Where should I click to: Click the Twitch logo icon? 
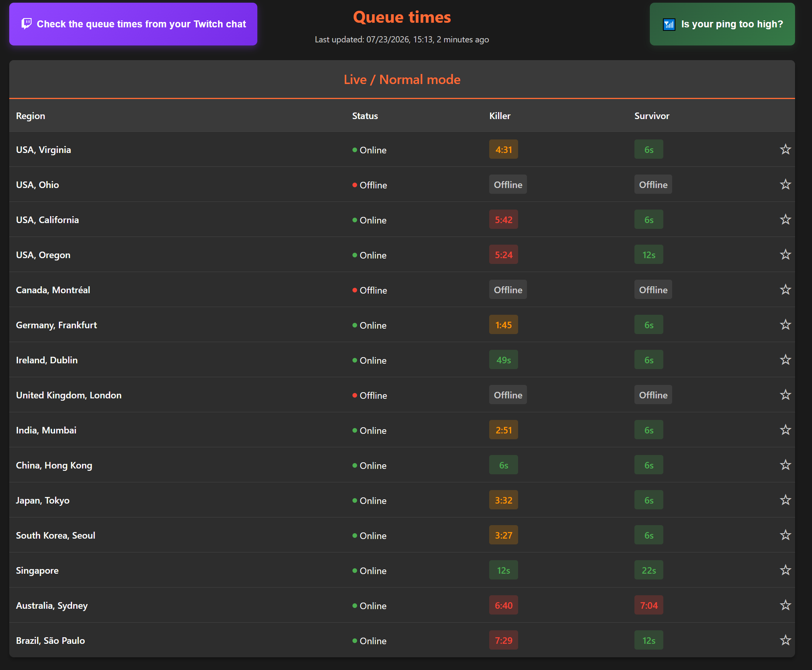(x=26, y=24)
